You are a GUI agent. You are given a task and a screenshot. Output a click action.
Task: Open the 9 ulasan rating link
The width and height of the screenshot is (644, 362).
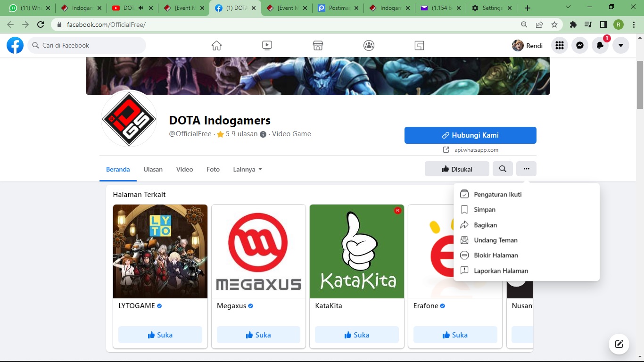point(245,134)
